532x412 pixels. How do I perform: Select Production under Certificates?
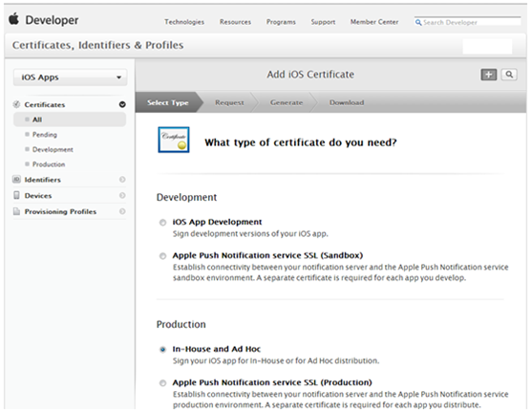(x=49, y=164)
